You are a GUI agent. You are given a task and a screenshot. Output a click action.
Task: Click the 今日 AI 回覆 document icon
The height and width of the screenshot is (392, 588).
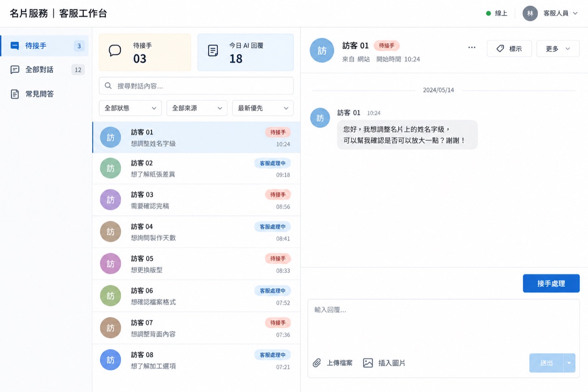pyautogui.click(x=213, y=51)
